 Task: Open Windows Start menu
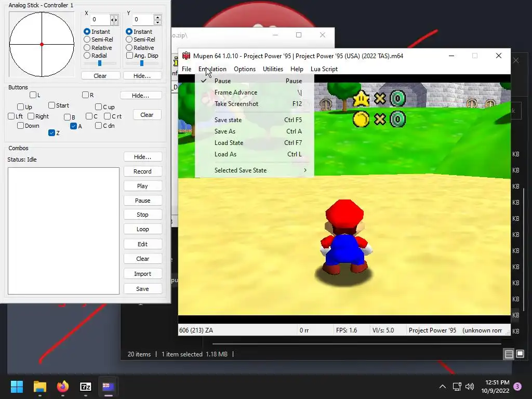click(x=17, y=387)
